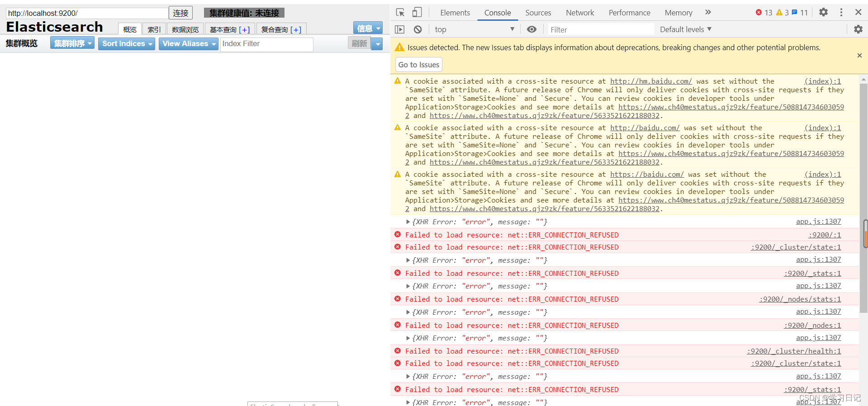Toggle the device toolbar icon
The width and height of the screenshot is (868, 406).
(x=417, y=12)
